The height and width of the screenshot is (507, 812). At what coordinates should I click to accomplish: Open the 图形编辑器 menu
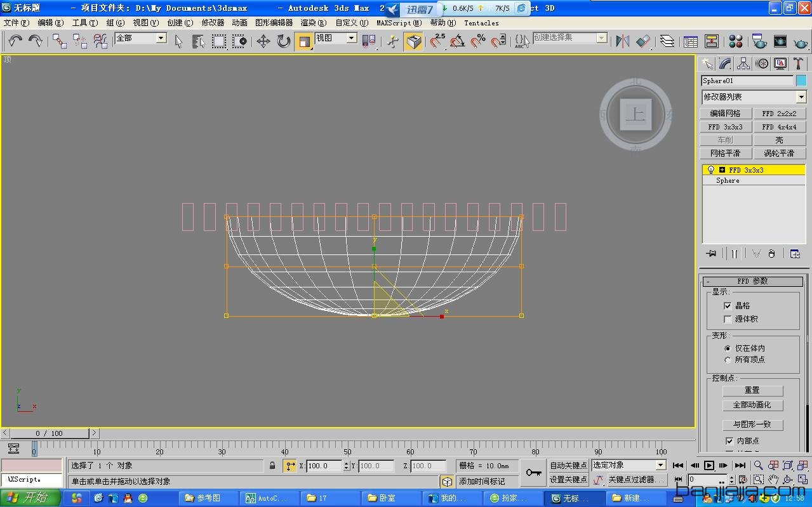click(x=274, y=23)
